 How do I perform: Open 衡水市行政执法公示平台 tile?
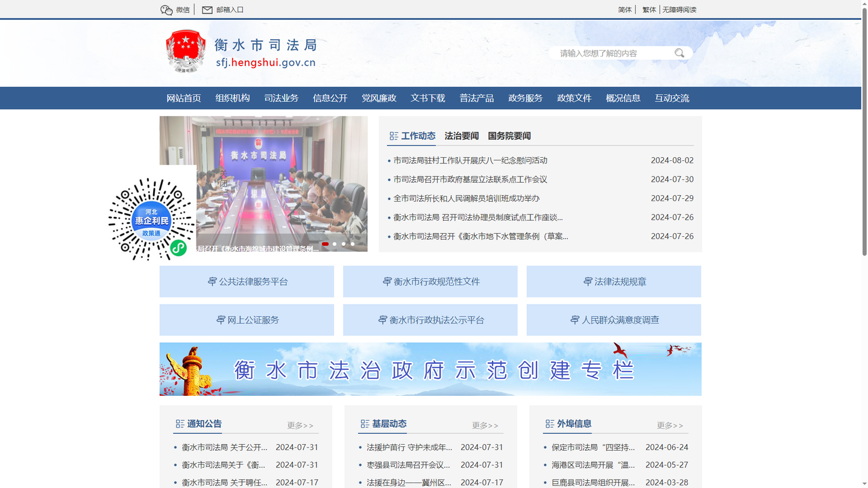430,320
